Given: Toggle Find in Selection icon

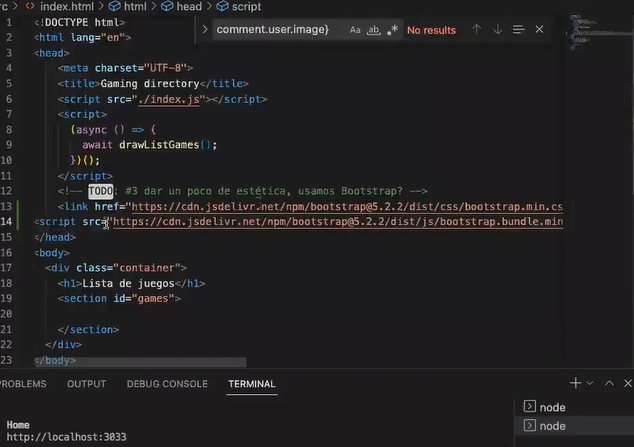Looking at the screenshot, I should coord(518,30).
